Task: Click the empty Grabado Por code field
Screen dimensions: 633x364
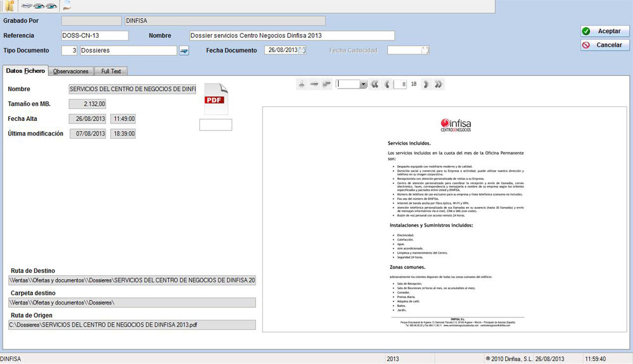Action: [91, 21]
